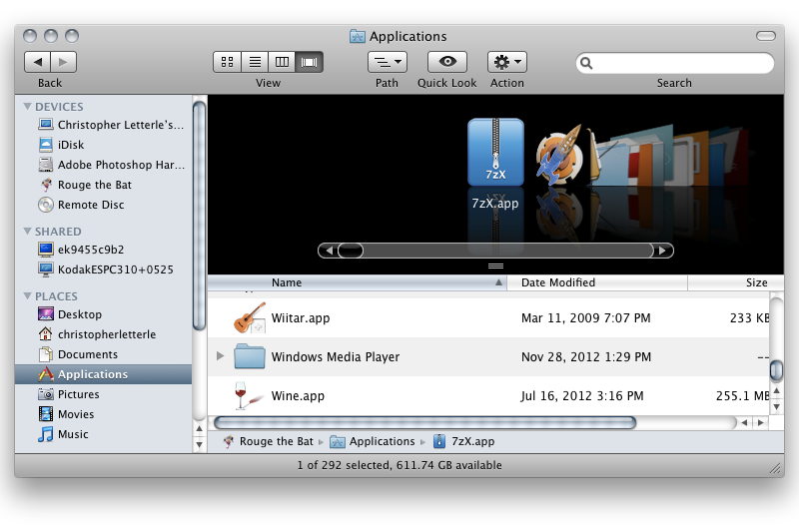
Task: Click 7zX.app in the path bar
Action: [464, 441]
